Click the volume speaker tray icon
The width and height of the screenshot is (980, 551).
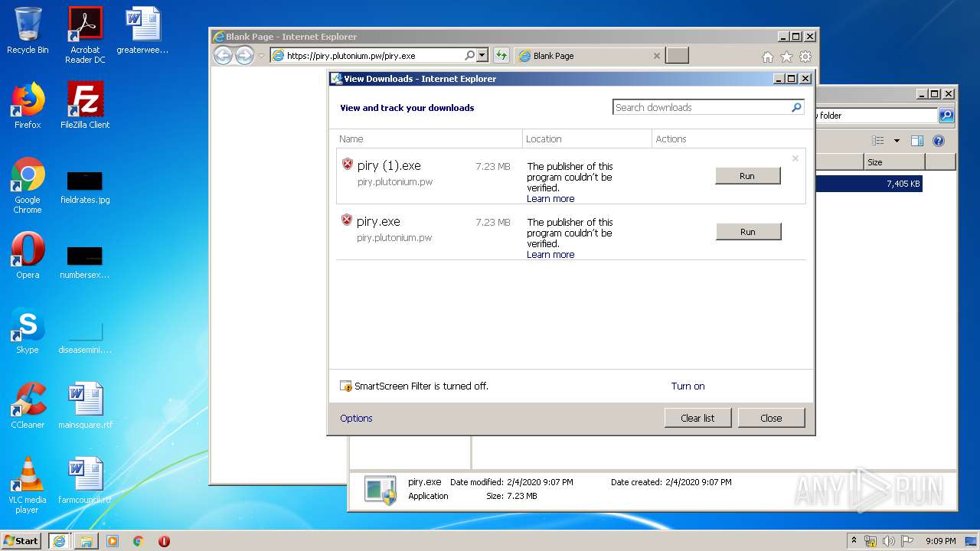(x=888, y=541)
